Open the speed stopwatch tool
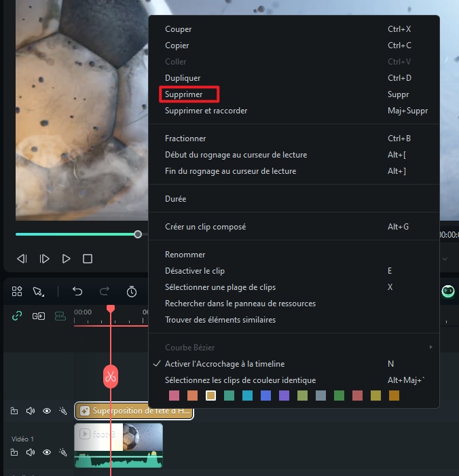 (x=132, y=291)
